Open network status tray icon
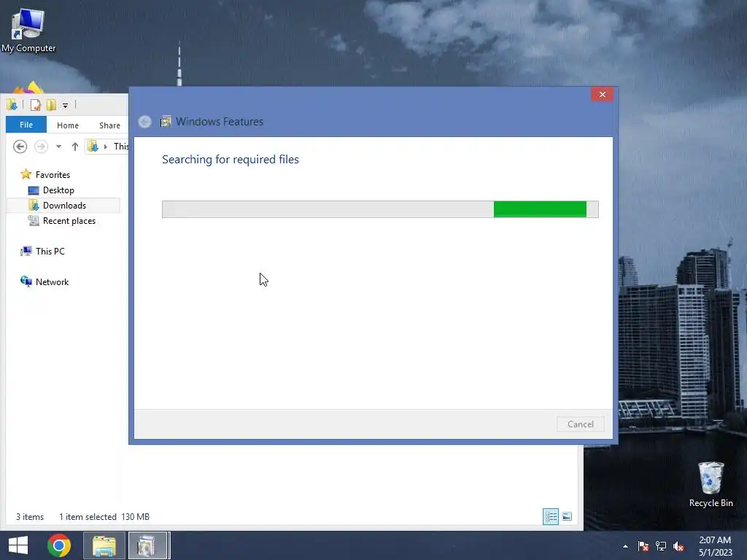The height and width of the screenshot is (560, 747). 661,546
